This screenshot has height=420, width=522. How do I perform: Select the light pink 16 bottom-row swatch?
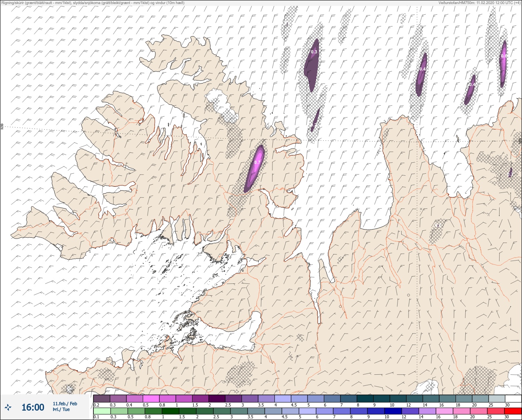coord(444,411)
